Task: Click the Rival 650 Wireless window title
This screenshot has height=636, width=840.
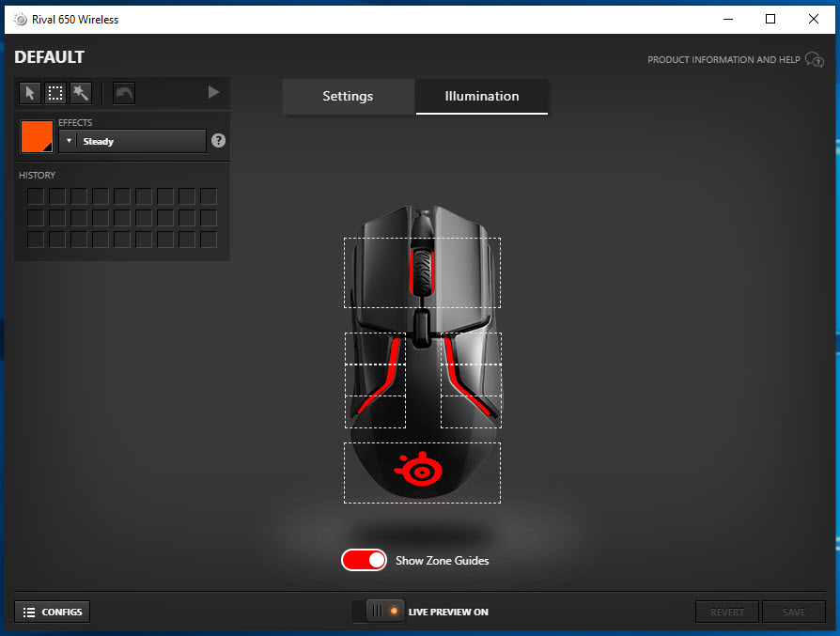Action: 75,20
